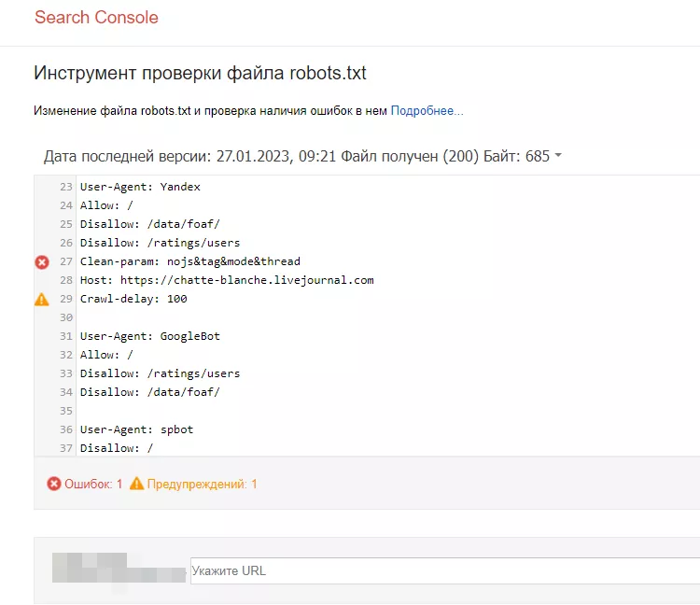Screen dimensions: 700x605
Task: Click line 24 Allow: / under Yandex
Action: coord(106,205)
